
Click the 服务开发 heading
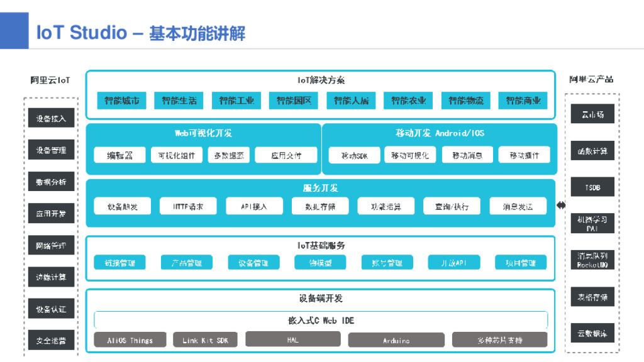320,188
